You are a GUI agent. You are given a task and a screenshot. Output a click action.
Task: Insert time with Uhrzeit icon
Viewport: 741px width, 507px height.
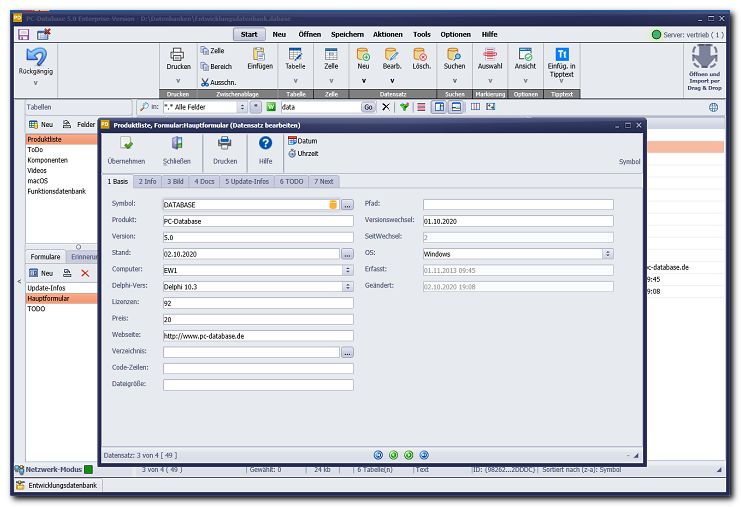tap(292, 153)
